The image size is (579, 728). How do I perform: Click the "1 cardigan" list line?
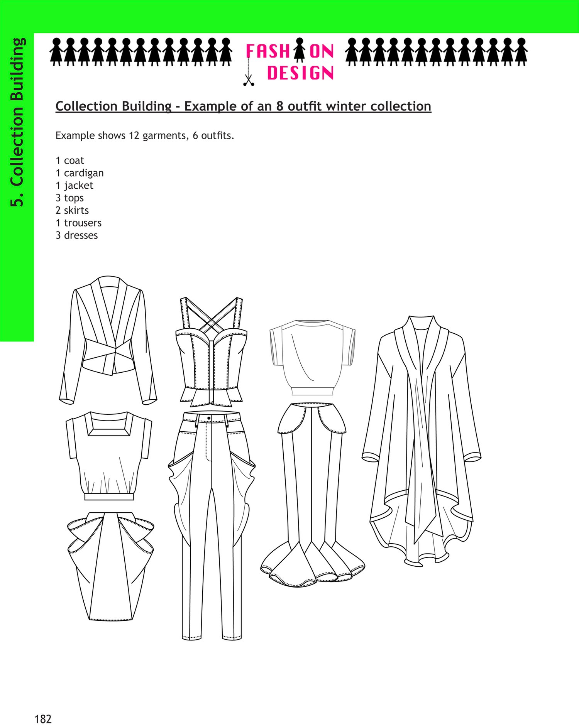pos(80,173)
